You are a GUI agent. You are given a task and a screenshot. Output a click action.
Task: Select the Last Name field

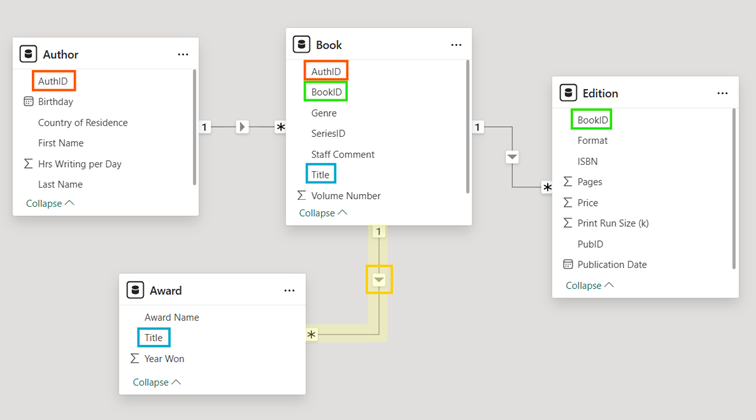point(60,184)
